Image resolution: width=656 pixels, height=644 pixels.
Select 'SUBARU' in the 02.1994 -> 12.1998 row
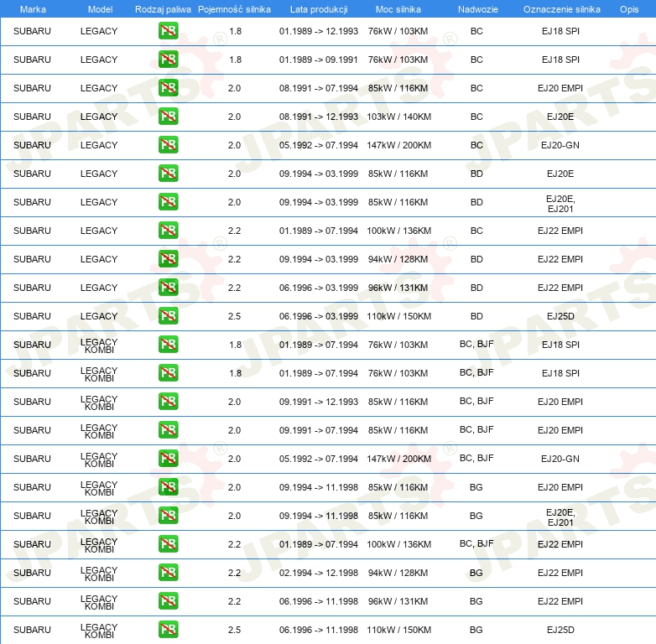coord(32,573)
